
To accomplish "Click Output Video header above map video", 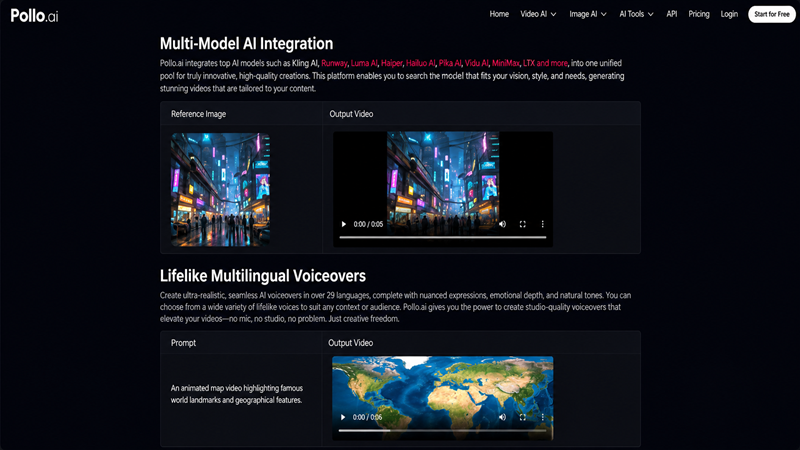I will click(351, 343).
